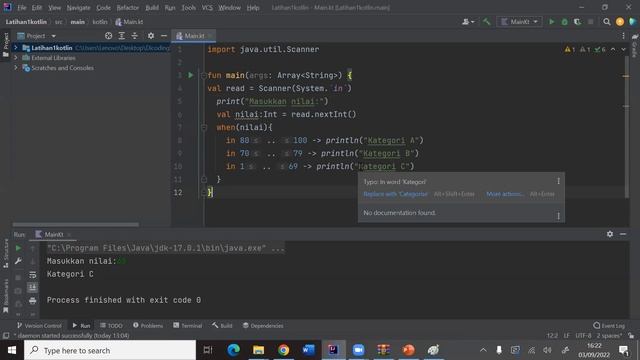Run with coverage using the shield icon
Screen dimensions: 640x360
tap(578, 22)
